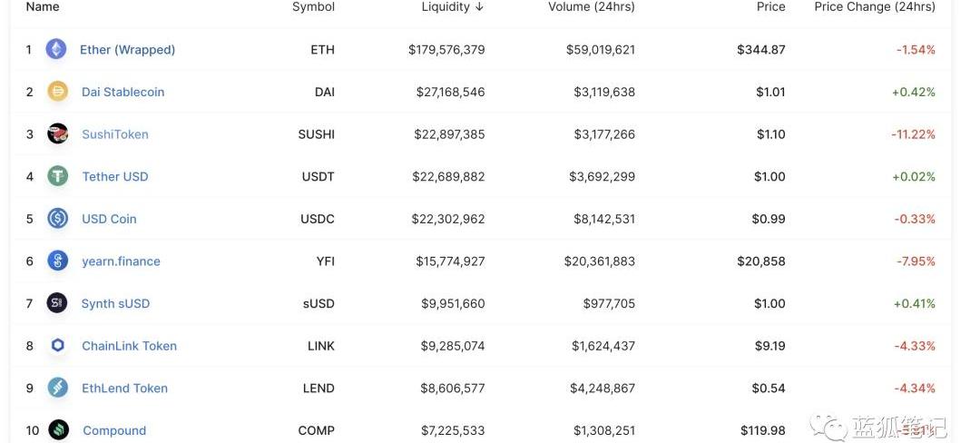Image resolution: width=980 pixels, height=443 pixels.
Task: Click the Ether (Wrapped) token icon
Action: click(56, 49)
